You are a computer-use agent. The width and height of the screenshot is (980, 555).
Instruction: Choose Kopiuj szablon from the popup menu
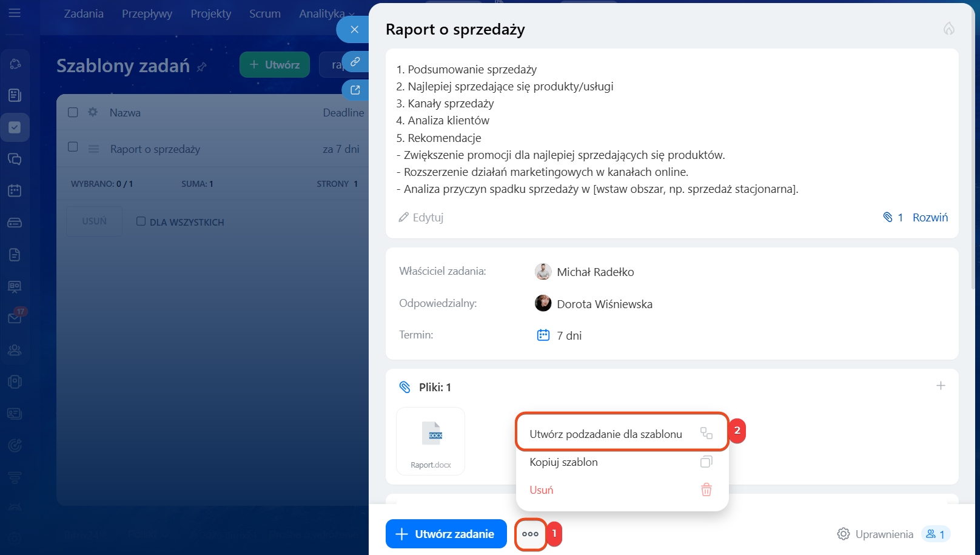pyautogui.click(x=622, y=462)
